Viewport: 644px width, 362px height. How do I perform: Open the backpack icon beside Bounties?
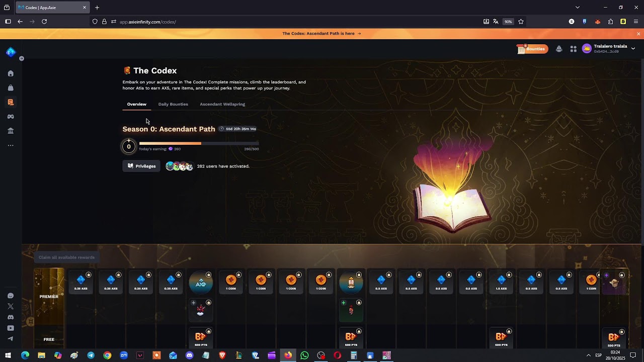pos(559,49)
